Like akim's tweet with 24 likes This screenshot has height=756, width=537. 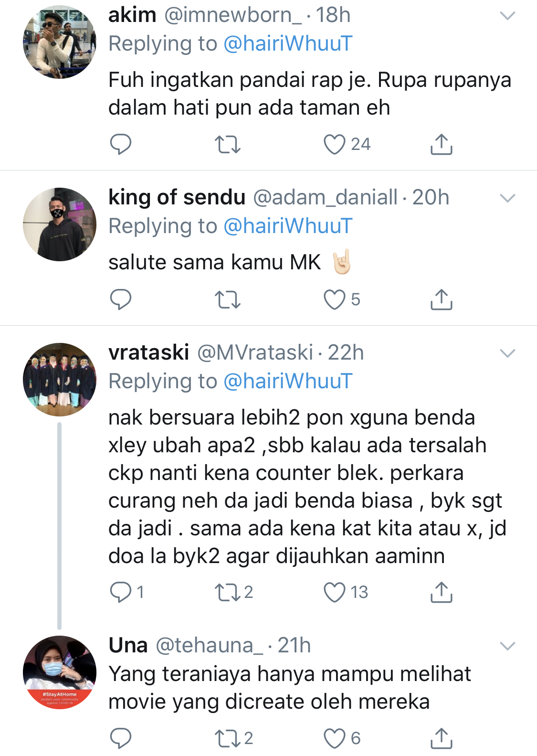(335, 144)
